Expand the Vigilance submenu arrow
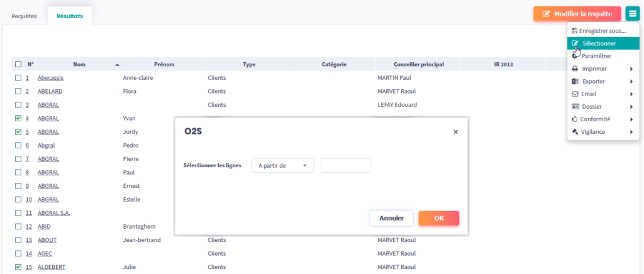644x274 pixels. tap(631, 131)
